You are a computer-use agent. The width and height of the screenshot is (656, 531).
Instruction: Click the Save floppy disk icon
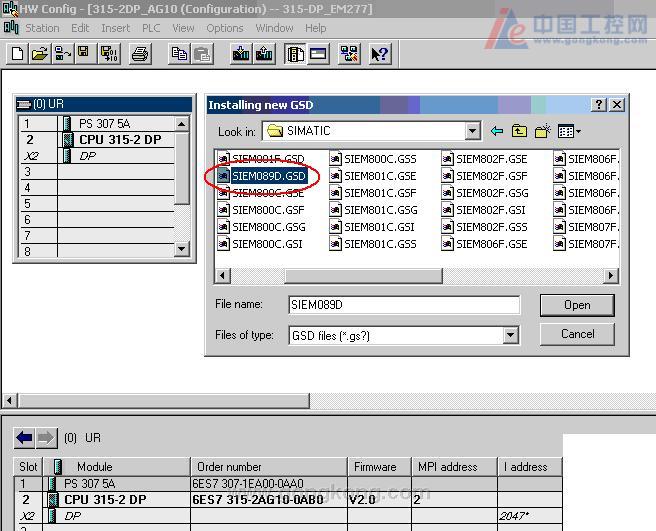pyautogui.click(x=85, y=54)
